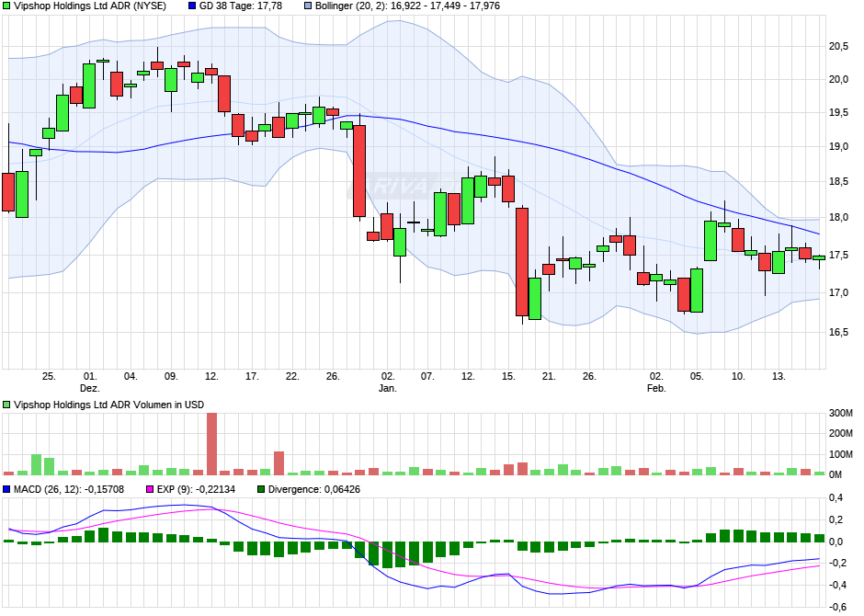Click the -0,6 MACD axis label
Screen dimensions: 864x616
tap(838, 607)
